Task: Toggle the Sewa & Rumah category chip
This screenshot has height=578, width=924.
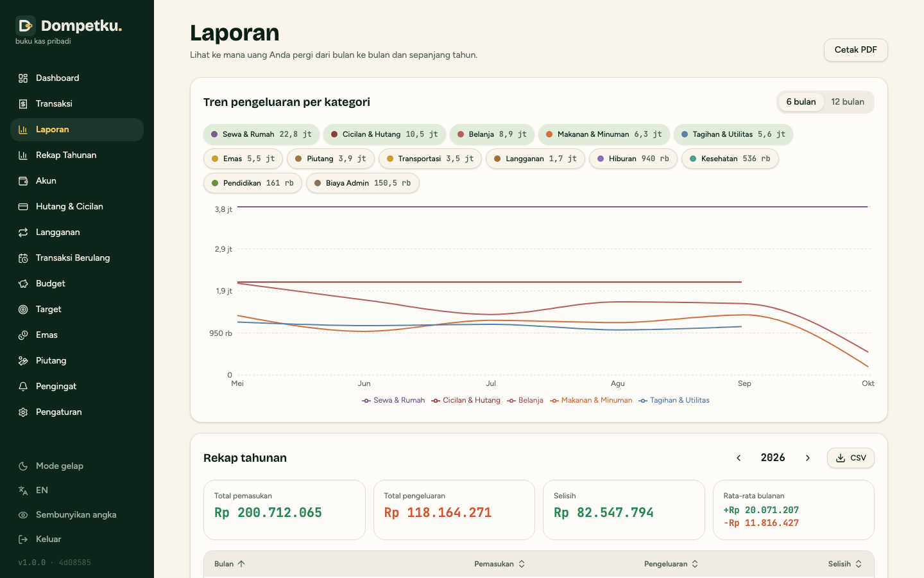Action: coord(261,134)
